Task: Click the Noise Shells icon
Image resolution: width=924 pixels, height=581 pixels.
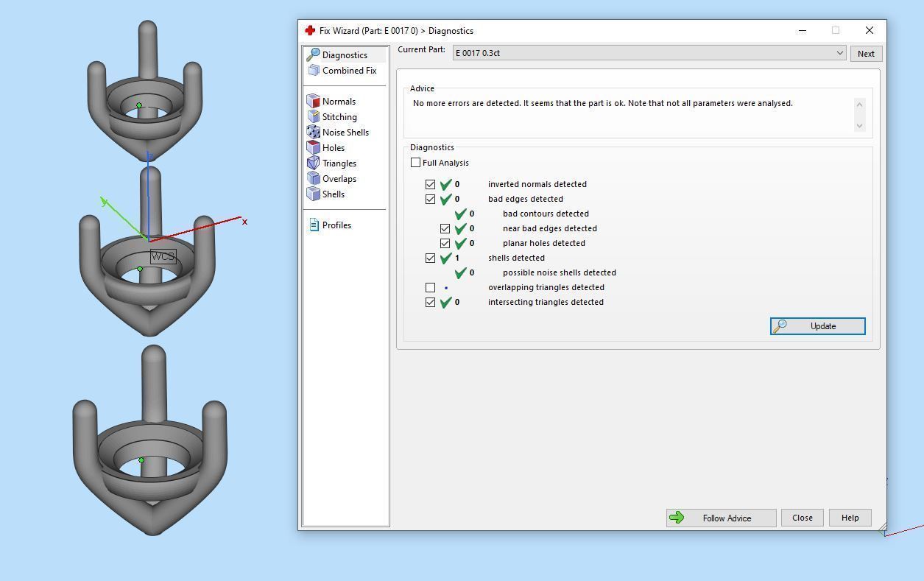Action: 314,132
